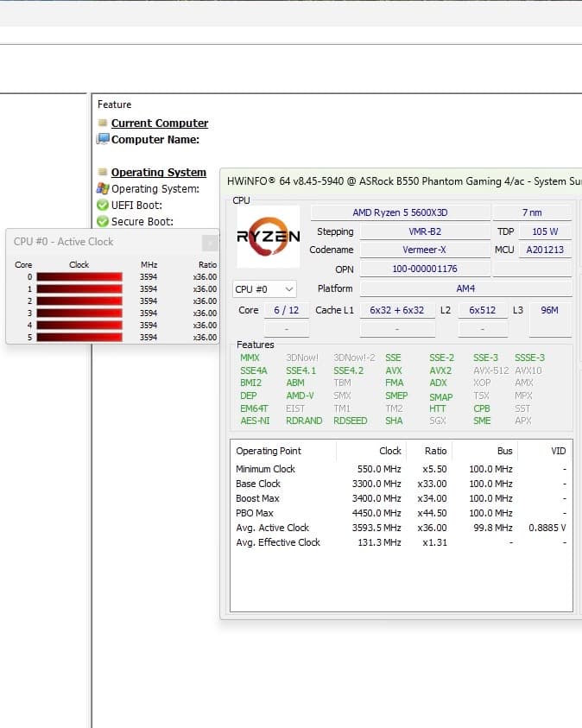The height and width of the screenshot is (728, 582).
Task: Click the Current Computer folder icon
Action: click(x=103, y=123)
